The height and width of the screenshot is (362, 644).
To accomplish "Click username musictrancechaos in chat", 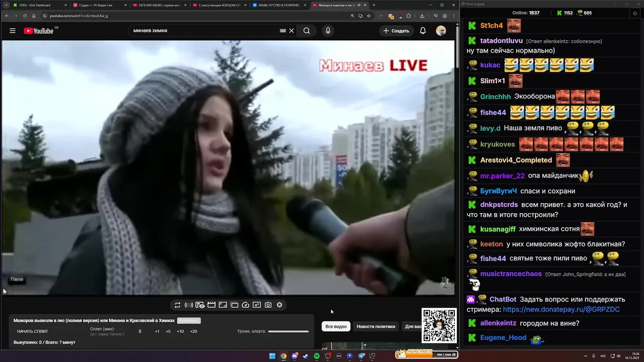I will [x=511, y=274].
